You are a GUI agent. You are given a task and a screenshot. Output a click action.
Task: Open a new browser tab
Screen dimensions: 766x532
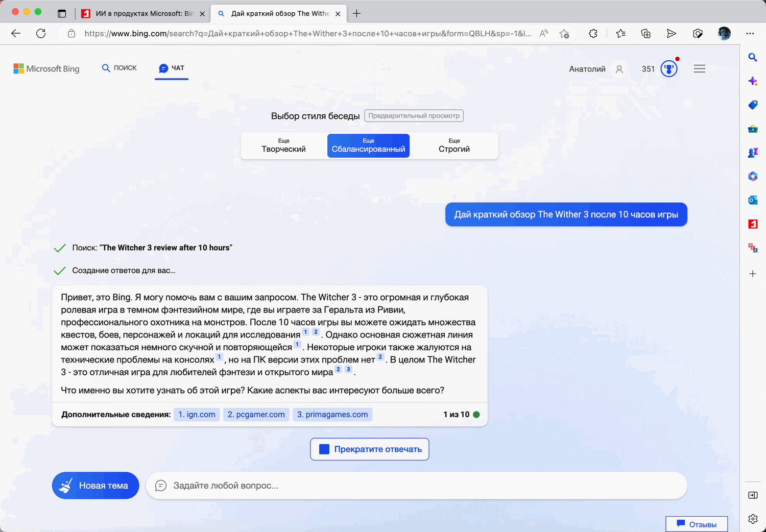point(356,14)
